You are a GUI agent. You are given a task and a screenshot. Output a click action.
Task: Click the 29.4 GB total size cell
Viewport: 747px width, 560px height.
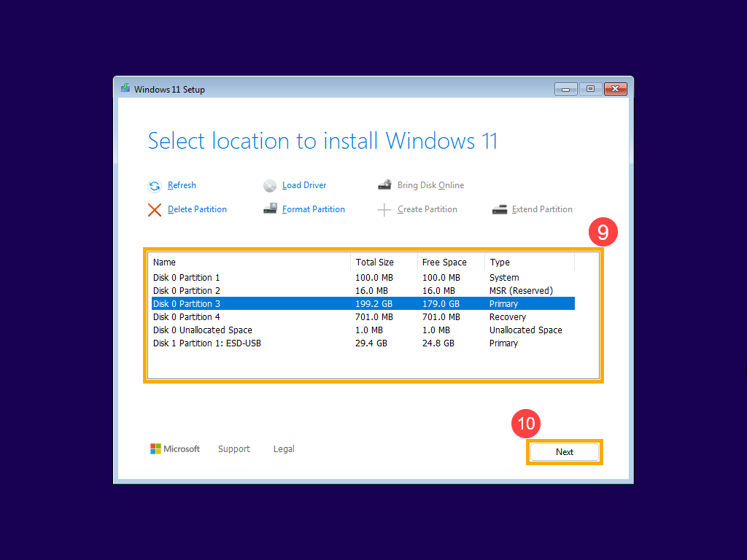[x=371, y=343]
